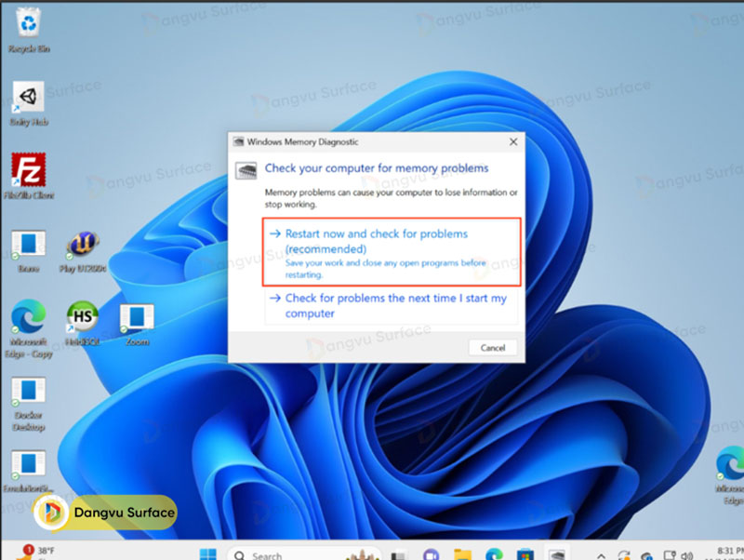Click the Cancel button in the dialog
Image resolution: width=744 pixels, height=560 pixels.
click(x=492, y=347)
